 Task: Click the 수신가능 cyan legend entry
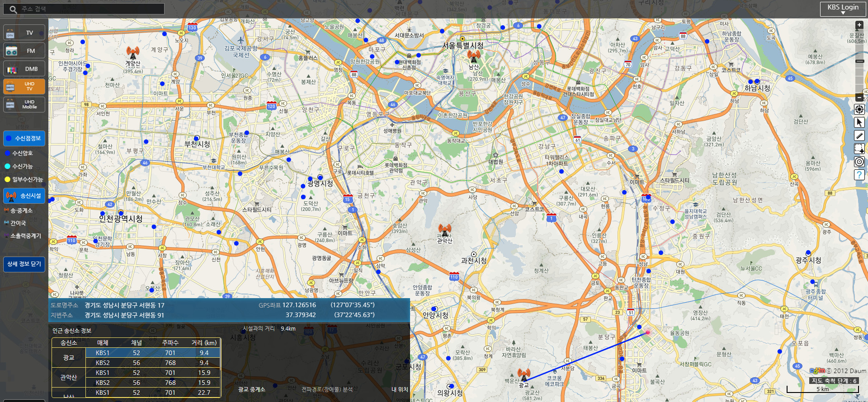pyautogui.click(x=19, y=166)
